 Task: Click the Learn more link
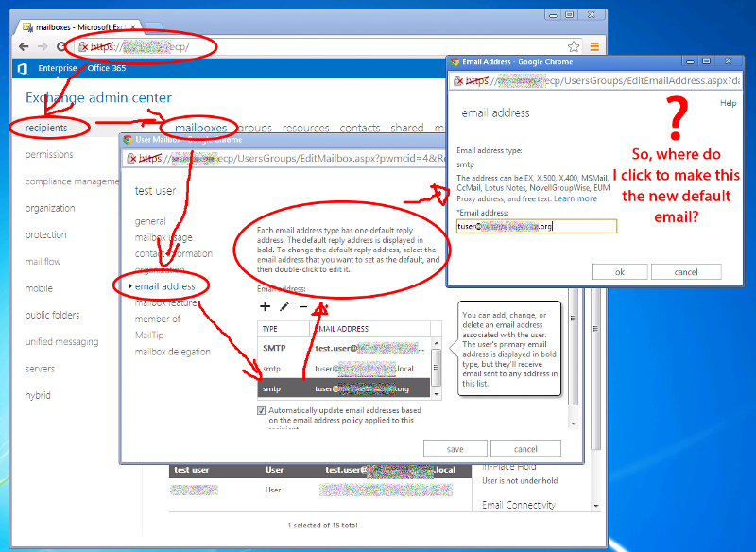tap(576, 198)
